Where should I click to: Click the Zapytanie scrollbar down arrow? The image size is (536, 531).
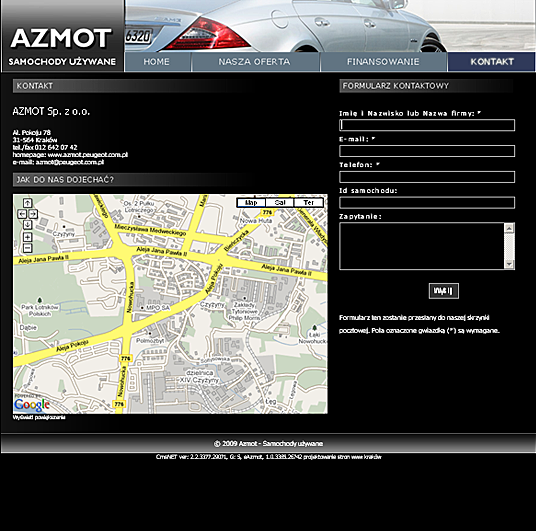tap(509, 264)
